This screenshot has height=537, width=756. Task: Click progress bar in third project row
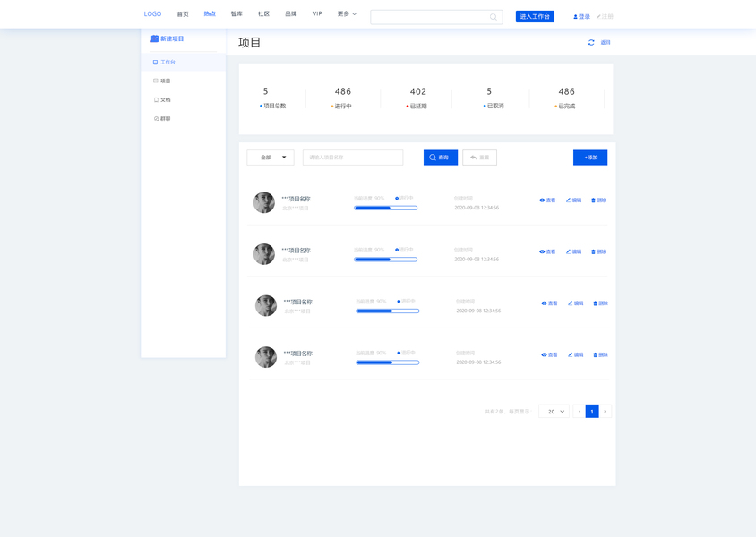tap(388, 311)
